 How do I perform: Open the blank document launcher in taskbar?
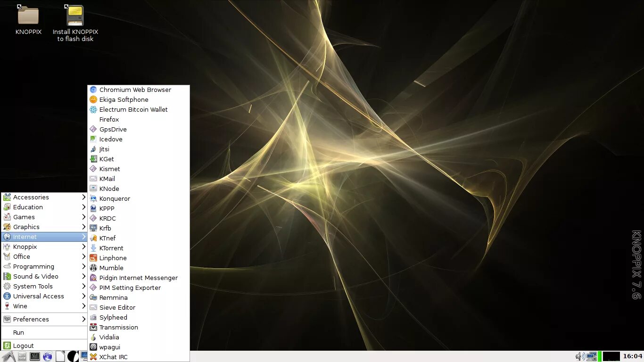tap(60, 356)
